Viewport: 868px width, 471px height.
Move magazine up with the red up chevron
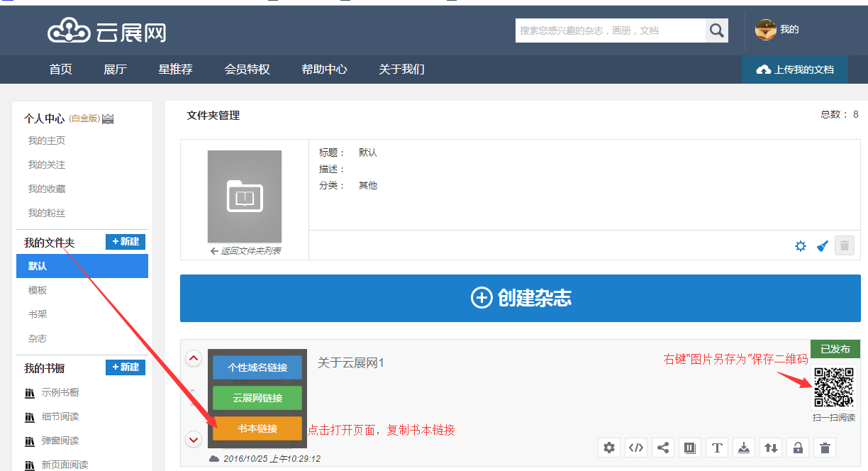click(194, 358)
